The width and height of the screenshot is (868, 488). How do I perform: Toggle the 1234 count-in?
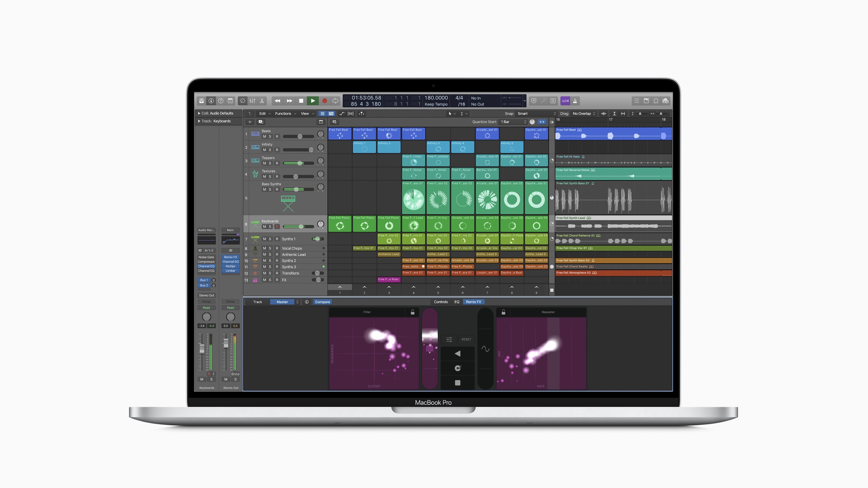point(565,101)
